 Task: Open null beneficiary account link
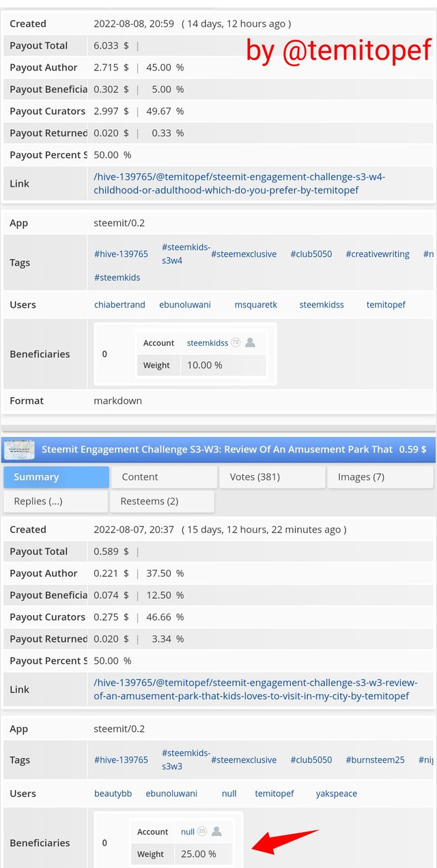(x=188, y=832)
